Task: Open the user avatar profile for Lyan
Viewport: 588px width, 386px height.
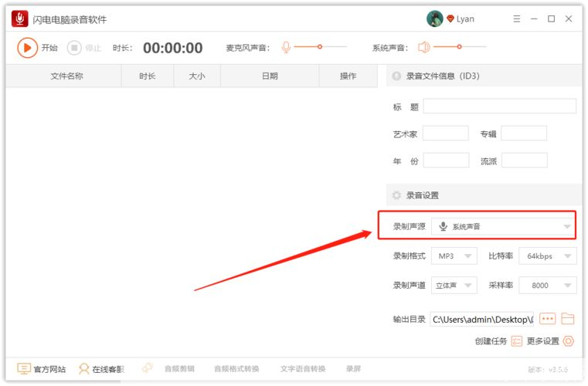Action: 435,19
